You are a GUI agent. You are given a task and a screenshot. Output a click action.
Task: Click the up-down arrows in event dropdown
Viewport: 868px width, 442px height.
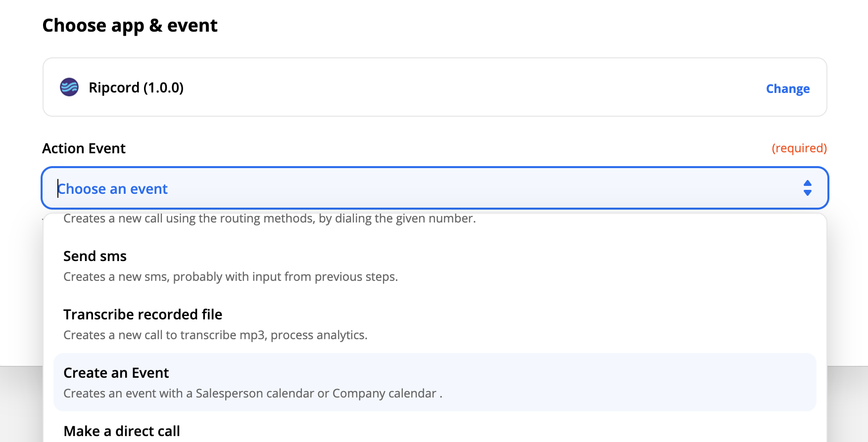(x=807, y=188)
